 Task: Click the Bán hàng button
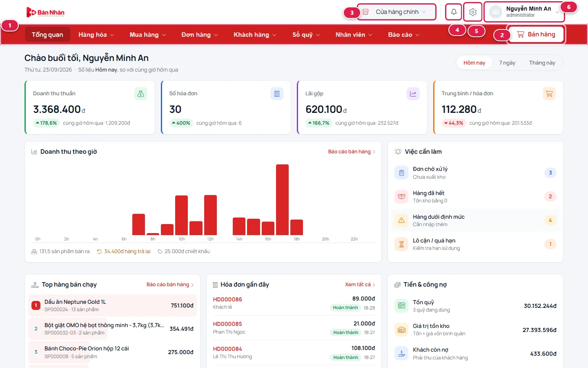pos(536,34)
